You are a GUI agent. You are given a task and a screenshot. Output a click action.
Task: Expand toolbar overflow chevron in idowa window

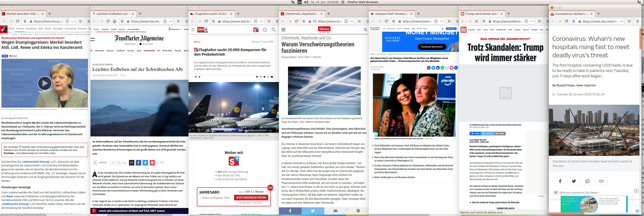tap(359, 21)
